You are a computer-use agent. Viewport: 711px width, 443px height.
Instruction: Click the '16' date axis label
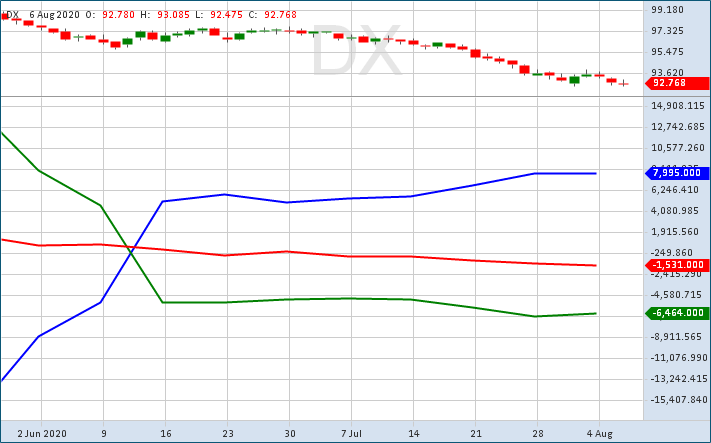pyautogui.click(x=166, y=433)
